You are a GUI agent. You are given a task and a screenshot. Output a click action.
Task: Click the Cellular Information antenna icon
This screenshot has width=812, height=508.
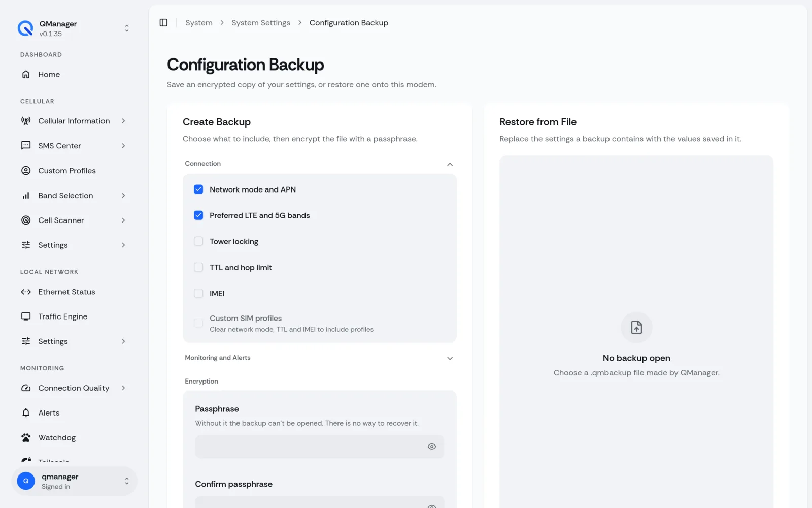coord(26,121)
